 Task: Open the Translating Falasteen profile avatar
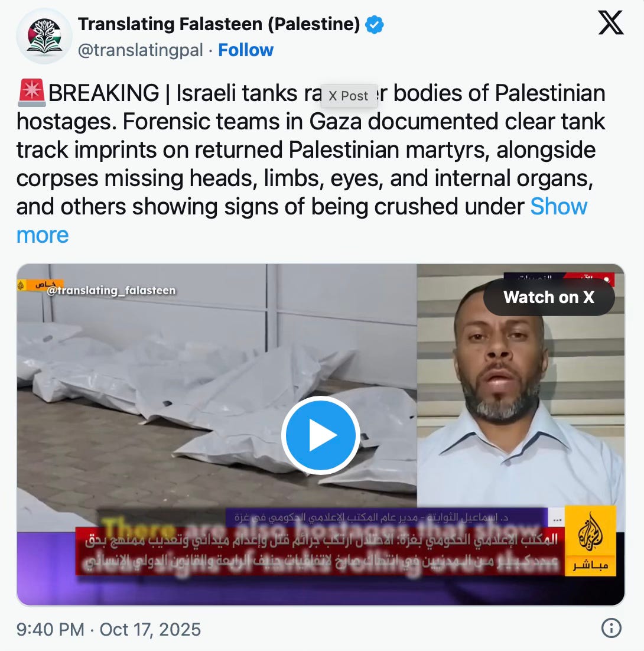point(44,36)
